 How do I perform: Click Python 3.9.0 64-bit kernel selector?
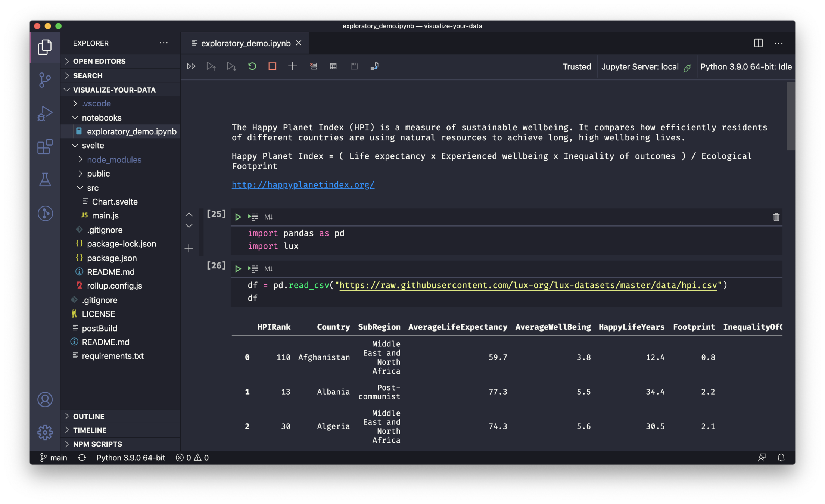click(745, 67)
